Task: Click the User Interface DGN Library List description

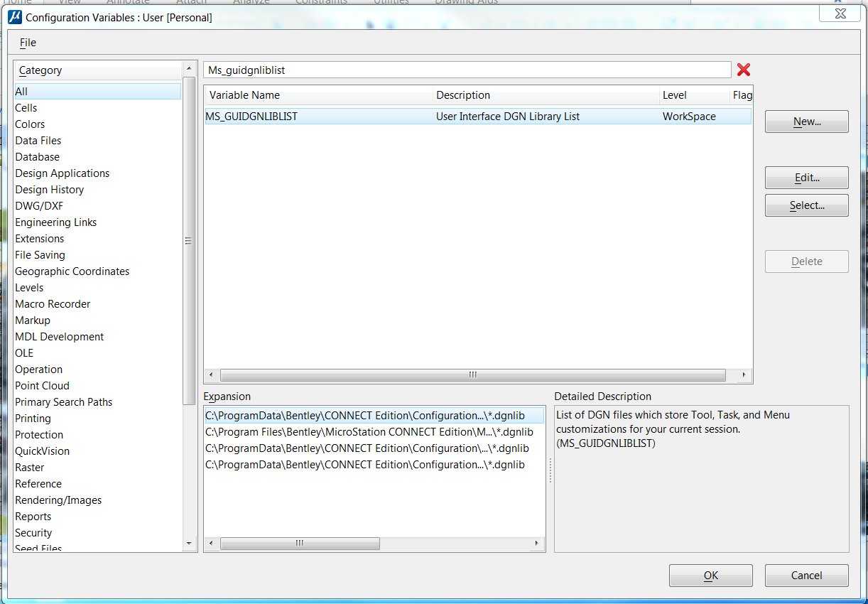Action: coord(508,117)
